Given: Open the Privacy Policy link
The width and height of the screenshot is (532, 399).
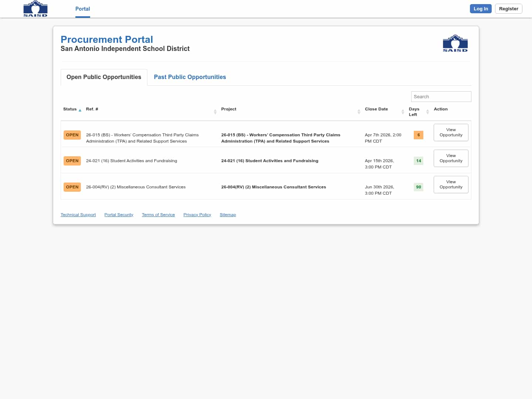Looking at the screenshot, I should pos(197,215).
